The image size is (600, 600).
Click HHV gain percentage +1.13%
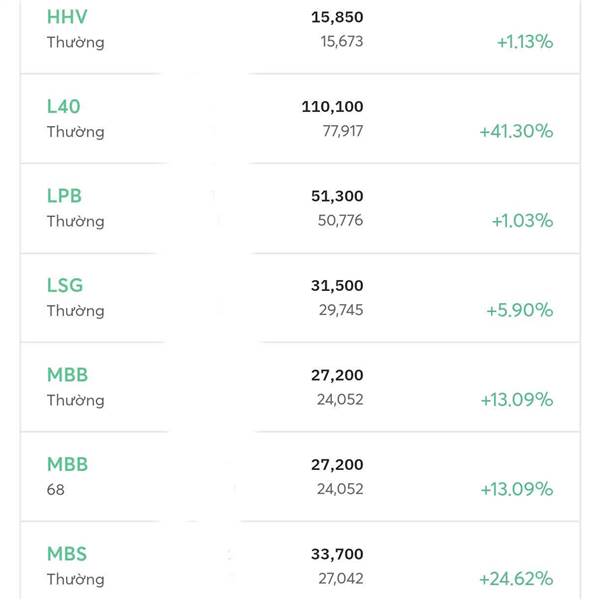click(525, 42)
